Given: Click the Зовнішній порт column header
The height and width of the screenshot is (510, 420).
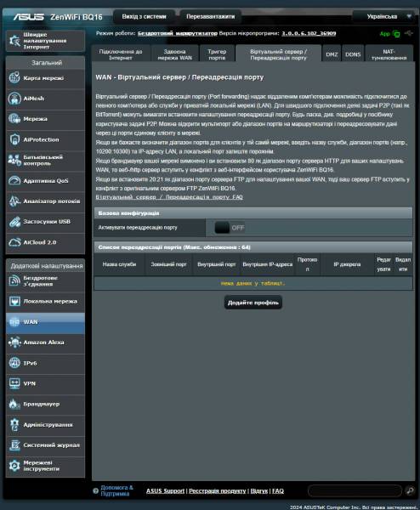Looking at the screenshot, I should (x=168, y=264).
